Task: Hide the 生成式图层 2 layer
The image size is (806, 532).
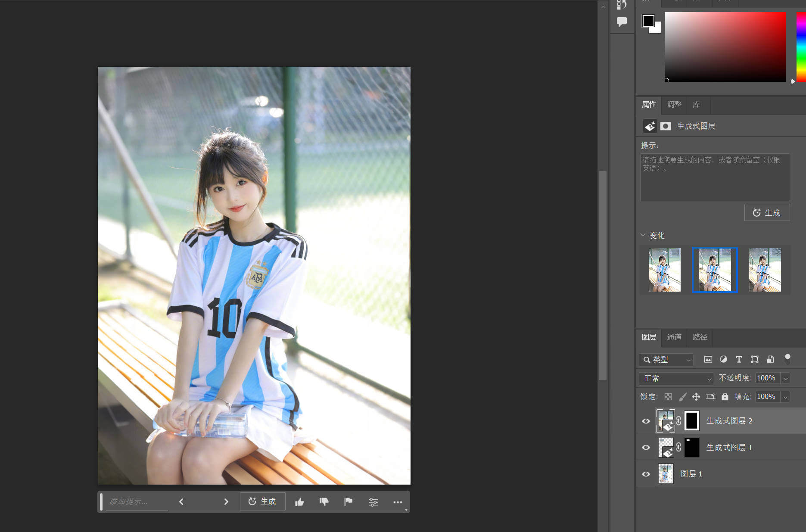Action: (x=646, y=421)
